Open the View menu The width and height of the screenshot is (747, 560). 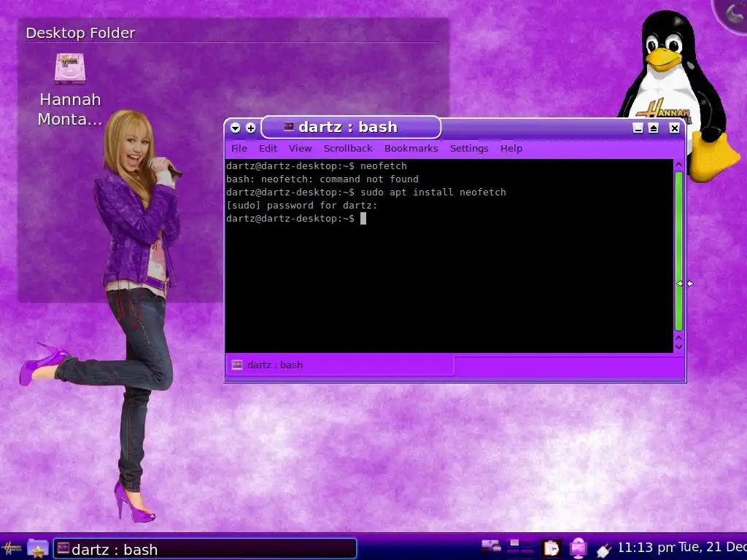(x=300, y=149)
